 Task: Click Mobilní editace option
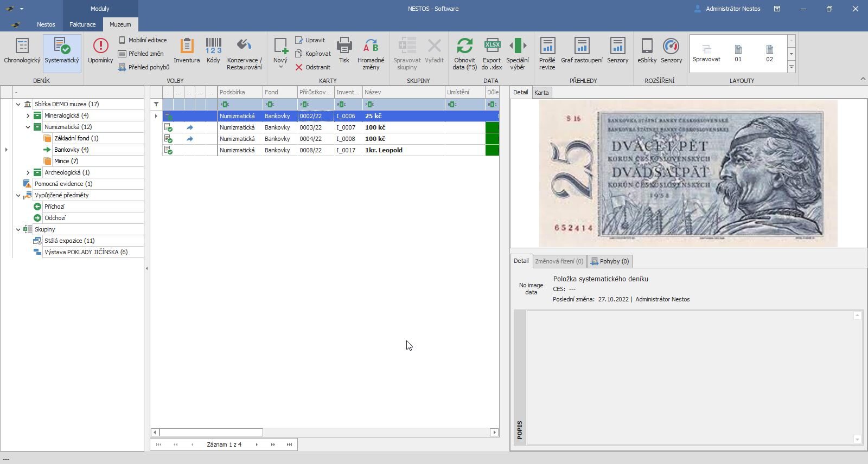click(143, 40)
